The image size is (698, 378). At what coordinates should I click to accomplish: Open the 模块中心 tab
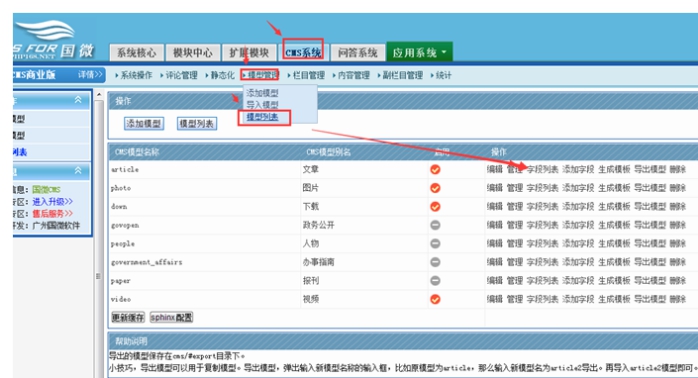(193, 53)
